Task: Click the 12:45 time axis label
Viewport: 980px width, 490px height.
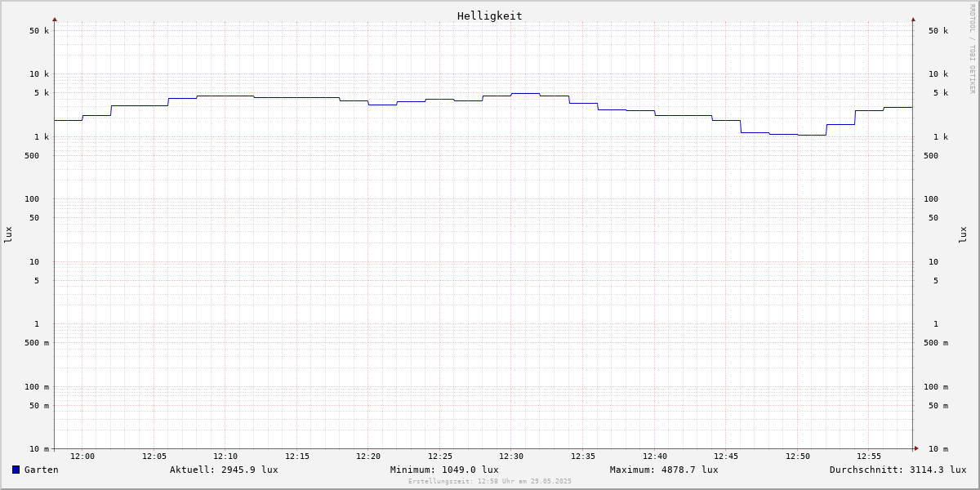Action: (726, 457)
